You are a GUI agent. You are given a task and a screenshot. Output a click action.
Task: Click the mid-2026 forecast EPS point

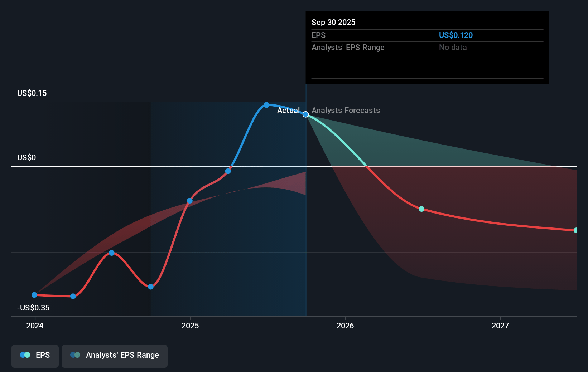[421, 209]
